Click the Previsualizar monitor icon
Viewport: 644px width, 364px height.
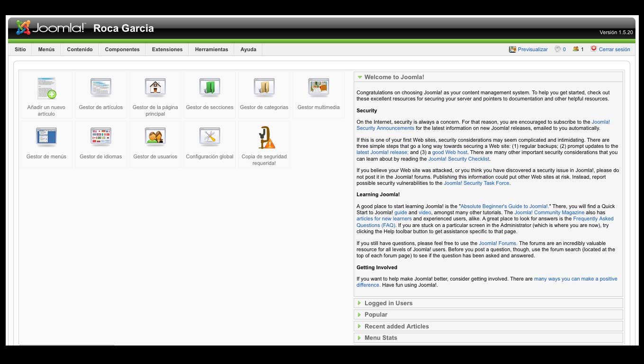[x=512, y=49]
